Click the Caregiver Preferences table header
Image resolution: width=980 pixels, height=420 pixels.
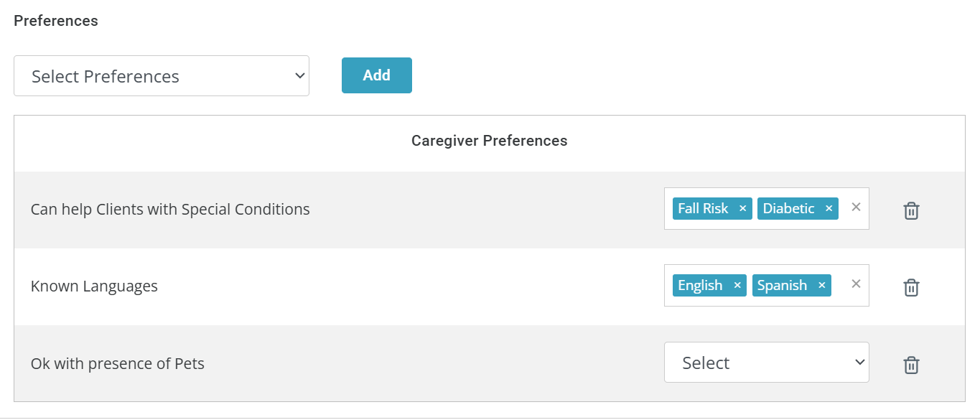489,141
